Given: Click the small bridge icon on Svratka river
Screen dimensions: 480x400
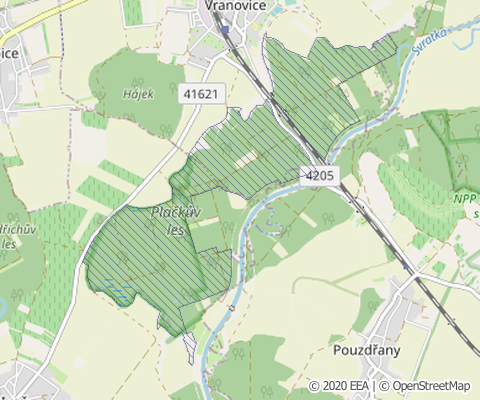Looking at the screenshot, I should pos(232,308).
